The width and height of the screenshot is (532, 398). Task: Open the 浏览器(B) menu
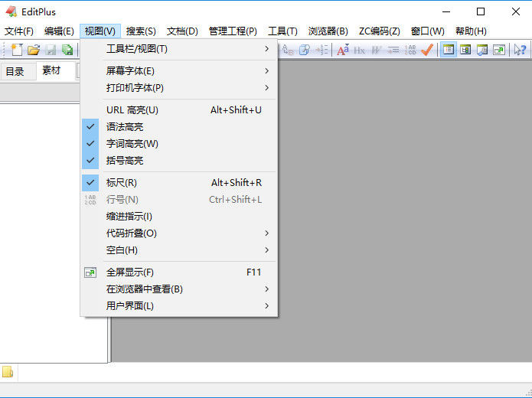tap(328, 31)
